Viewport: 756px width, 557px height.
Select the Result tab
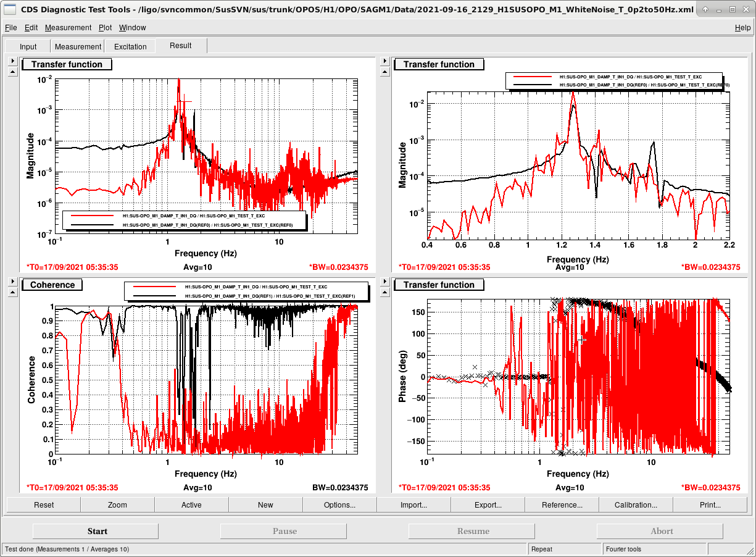(x=181, y=46)
